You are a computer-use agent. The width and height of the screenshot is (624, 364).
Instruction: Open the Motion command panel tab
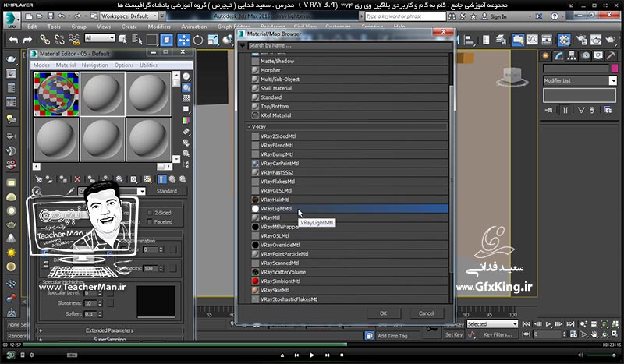point(586,55)
